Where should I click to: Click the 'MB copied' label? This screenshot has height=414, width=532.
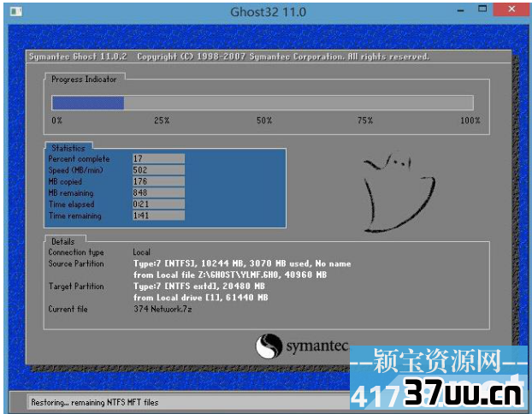pyautogui.click(x=65, y=181)
